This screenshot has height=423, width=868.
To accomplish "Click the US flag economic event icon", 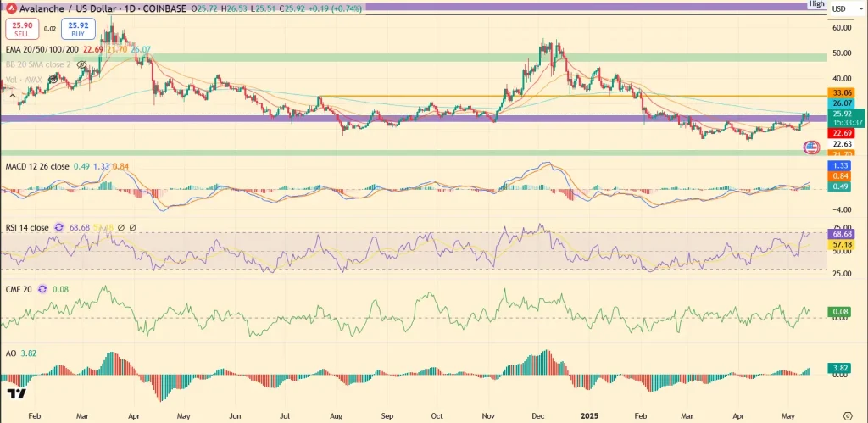I will point(811,147).
